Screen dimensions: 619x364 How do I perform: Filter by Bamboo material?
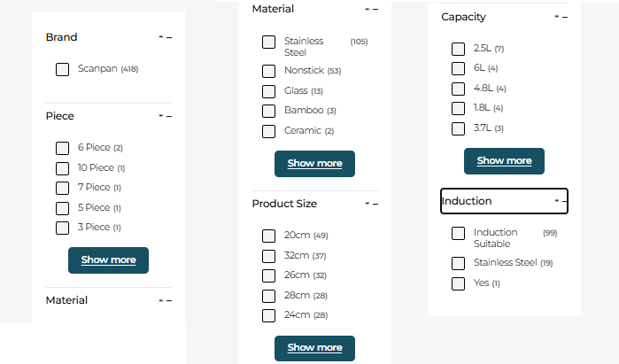pos(269,111)
